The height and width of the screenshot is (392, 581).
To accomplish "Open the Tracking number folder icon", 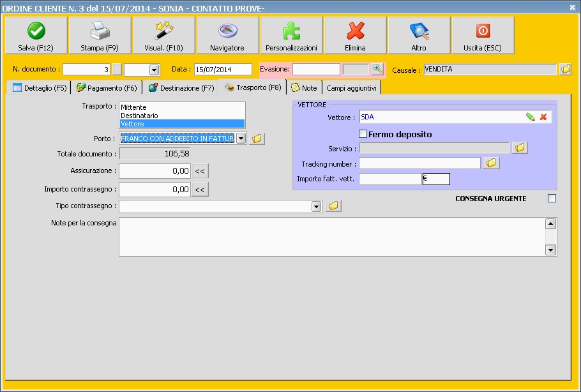I will pyautogui.click(x=492, y=163).
